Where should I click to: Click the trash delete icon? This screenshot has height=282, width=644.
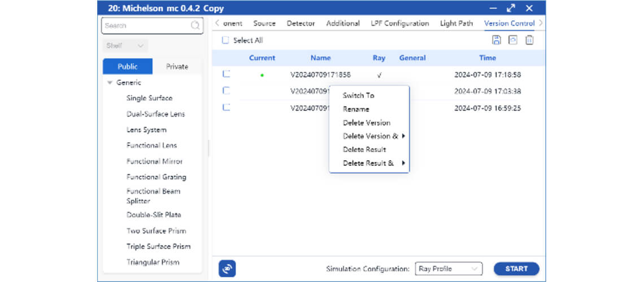pyautogui.click(x=529, y=40)
